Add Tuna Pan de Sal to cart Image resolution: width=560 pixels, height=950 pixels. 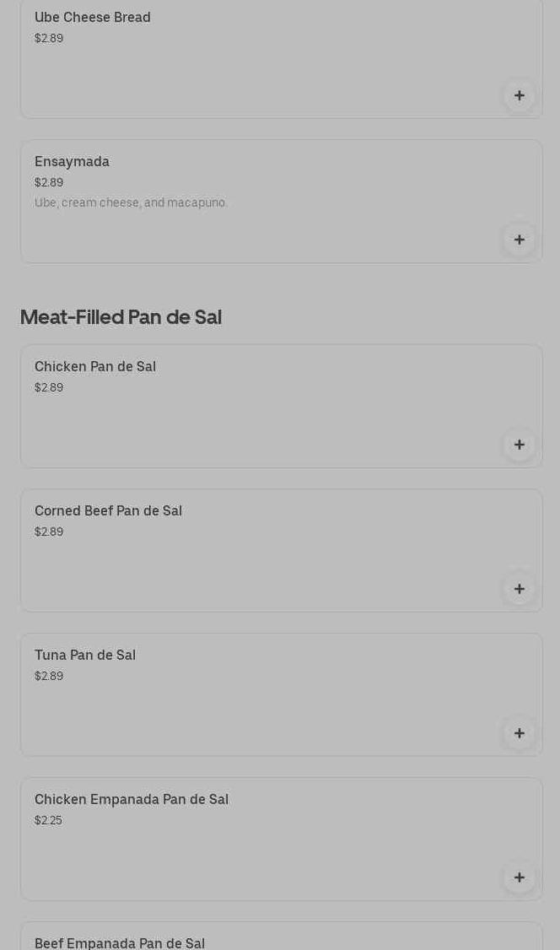519,733
